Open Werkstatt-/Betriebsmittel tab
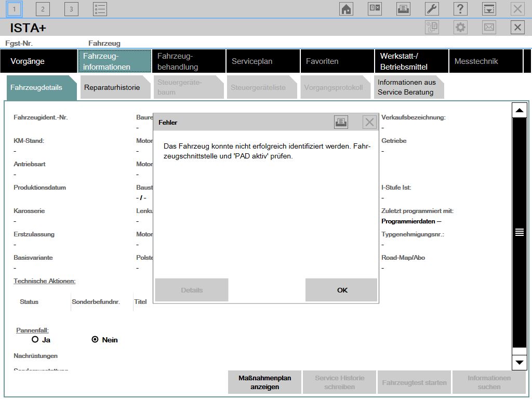 pyautogui.click(x=411, y=61)
